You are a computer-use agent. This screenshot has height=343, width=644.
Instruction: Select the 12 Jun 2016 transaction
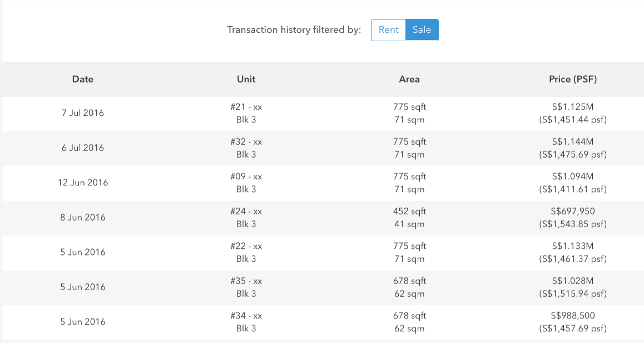tap(82, 183)
